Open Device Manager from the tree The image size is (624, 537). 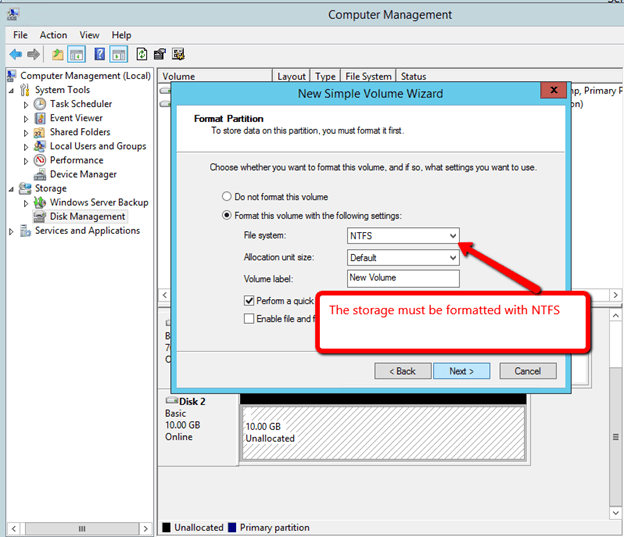[83, 174]
